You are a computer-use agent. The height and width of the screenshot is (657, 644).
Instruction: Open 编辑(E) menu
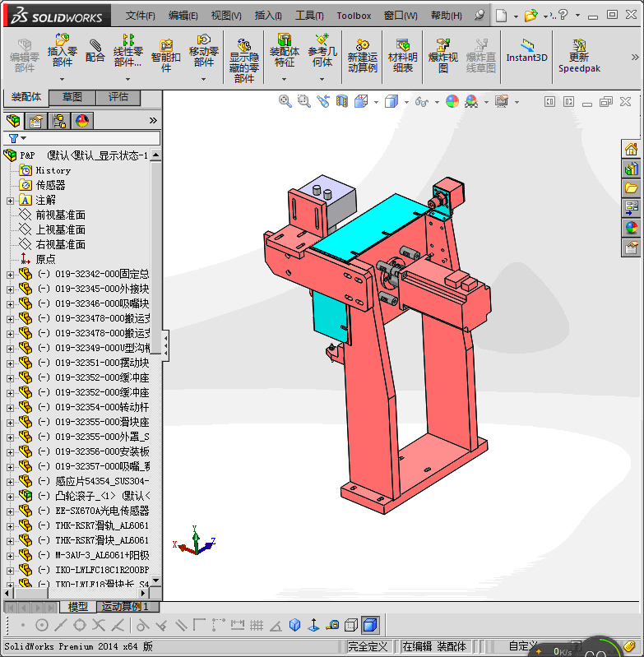183,16
